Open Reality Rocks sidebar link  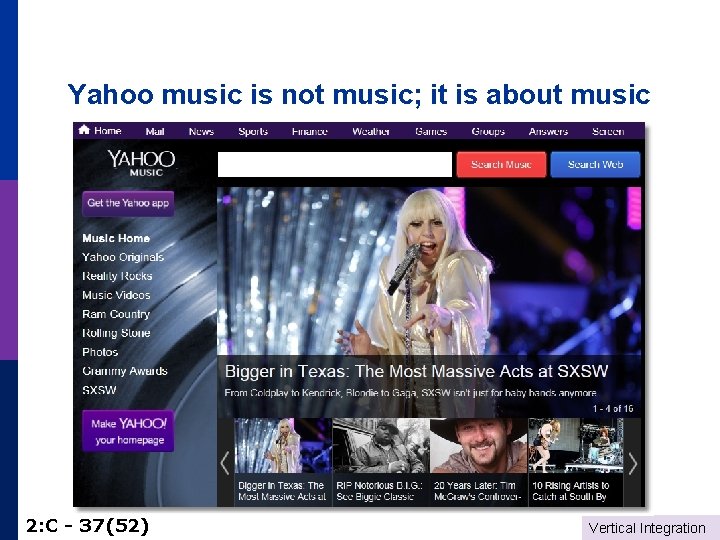(x=117, y=276)
